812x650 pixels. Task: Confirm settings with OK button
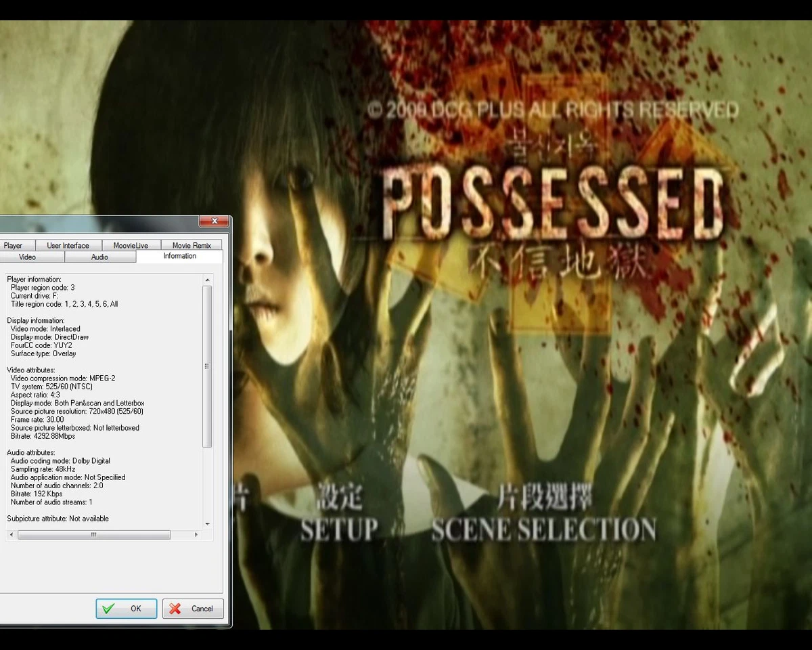click(x=127, y=609)
